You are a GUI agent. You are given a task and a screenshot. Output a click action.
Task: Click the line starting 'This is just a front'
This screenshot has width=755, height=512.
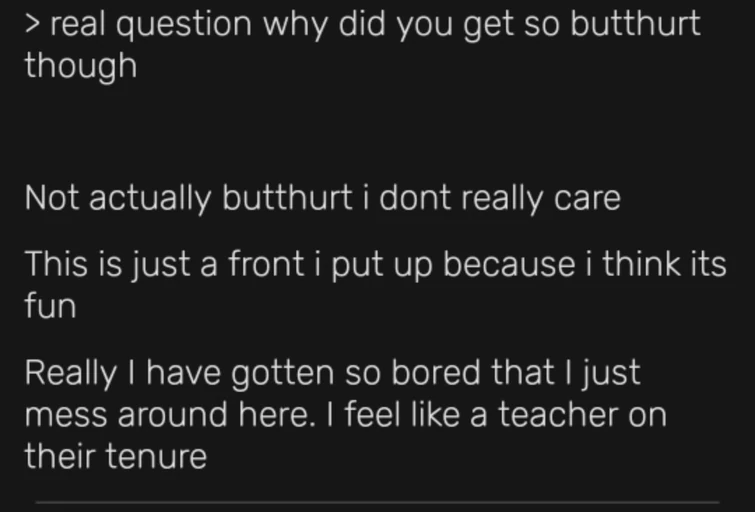pyautogui.click(x=376, y=264)
